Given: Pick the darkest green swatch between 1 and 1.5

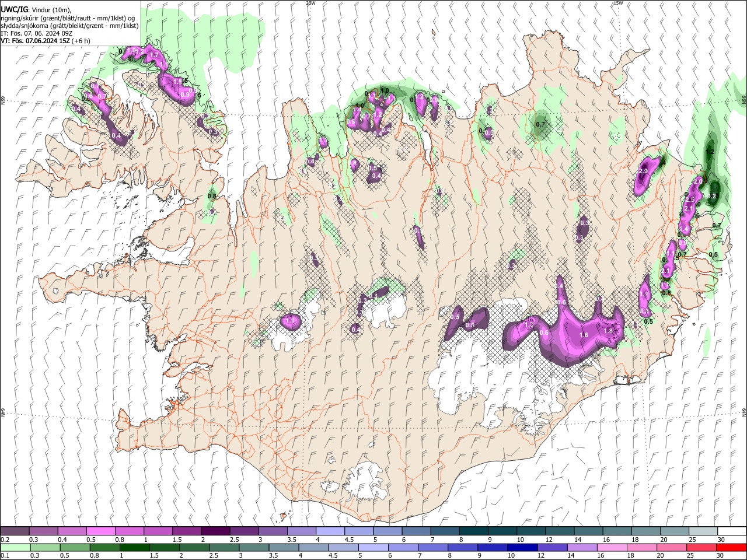Looking at the screenshot, I should click(134, 547).
